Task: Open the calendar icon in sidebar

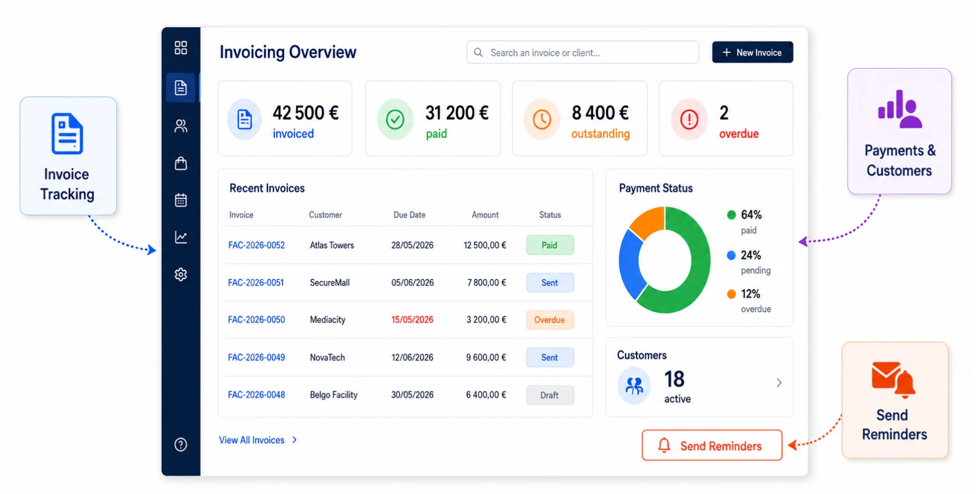Action: [x=181, y=200]
